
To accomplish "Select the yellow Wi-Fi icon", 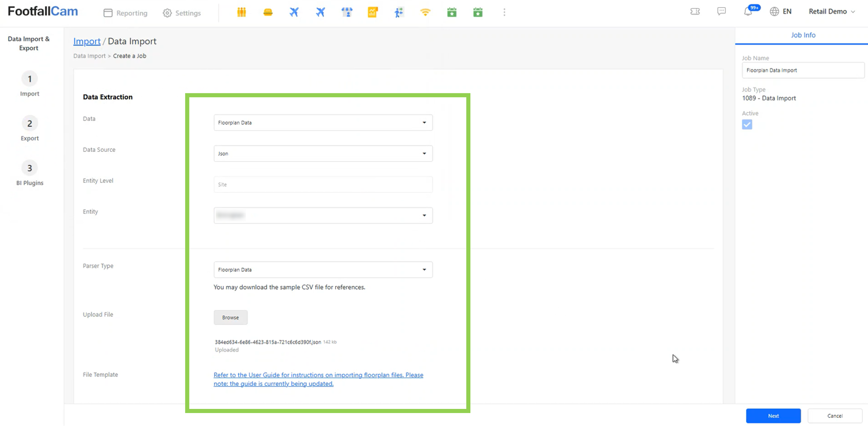I will [x=425, y=12].
